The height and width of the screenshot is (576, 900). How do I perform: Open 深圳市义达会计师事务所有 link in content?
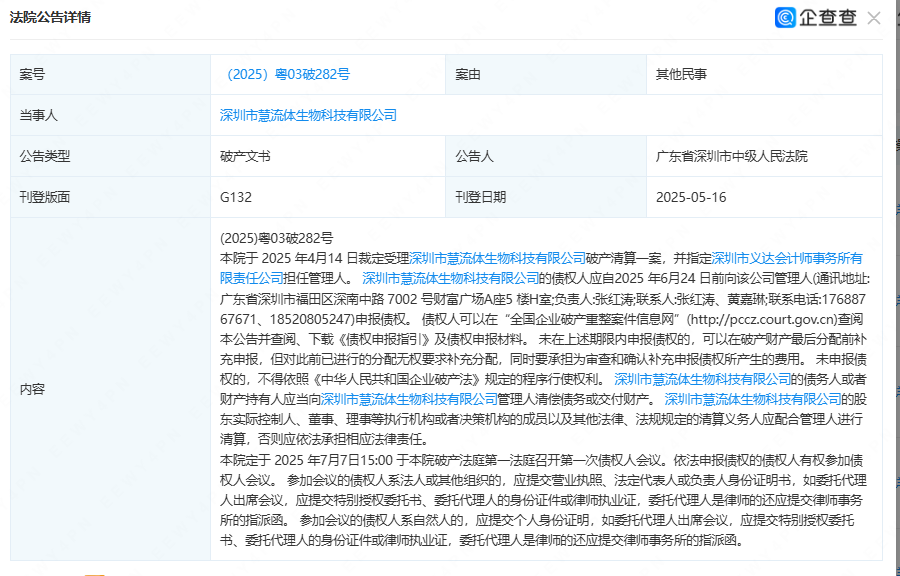coord(787,258)
